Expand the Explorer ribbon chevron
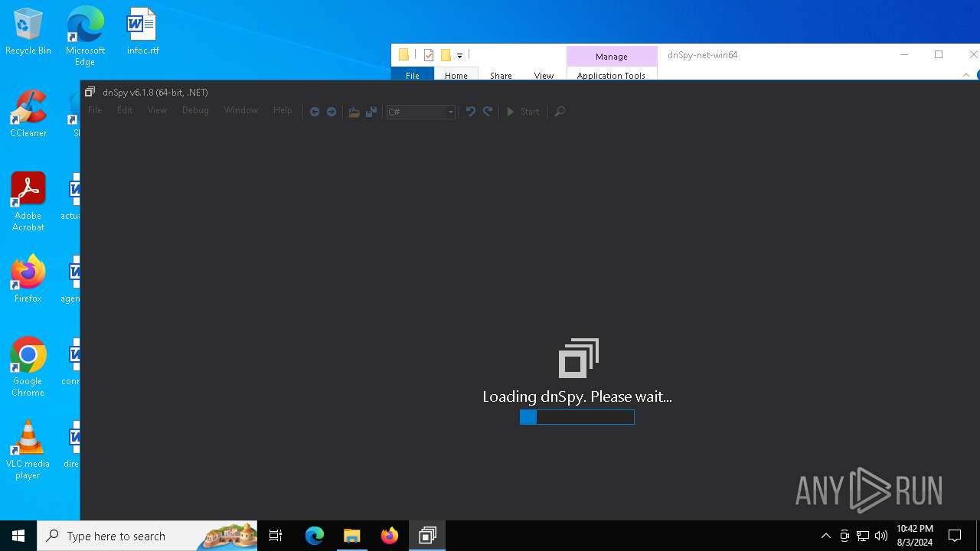The image size is (980, 551). tap(966, 75)
